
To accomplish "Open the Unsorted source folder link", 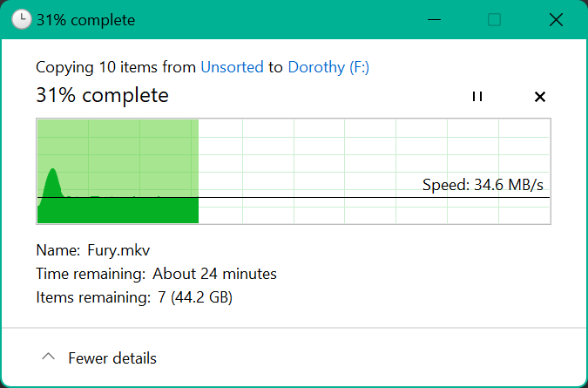I will (x=232, y=67).
